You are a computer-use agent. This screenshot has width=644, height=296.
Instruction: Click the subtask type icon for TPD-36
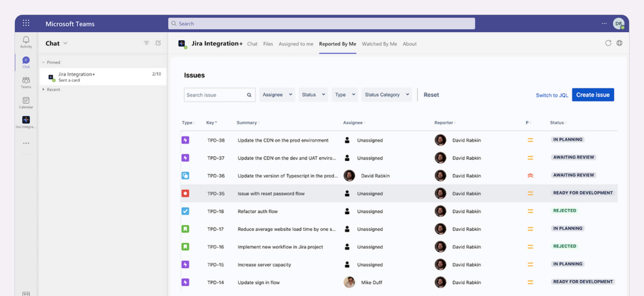[185, 176]
